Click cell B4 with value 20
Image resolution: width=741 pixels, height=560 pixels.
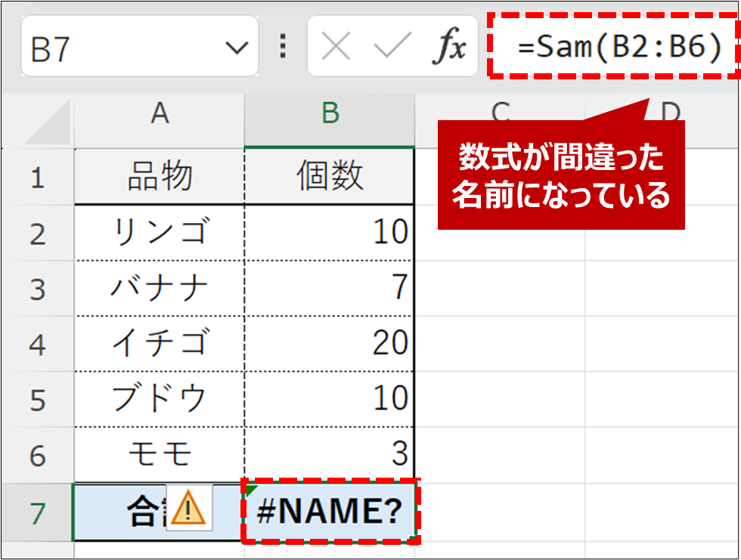(x=330, y=344)
